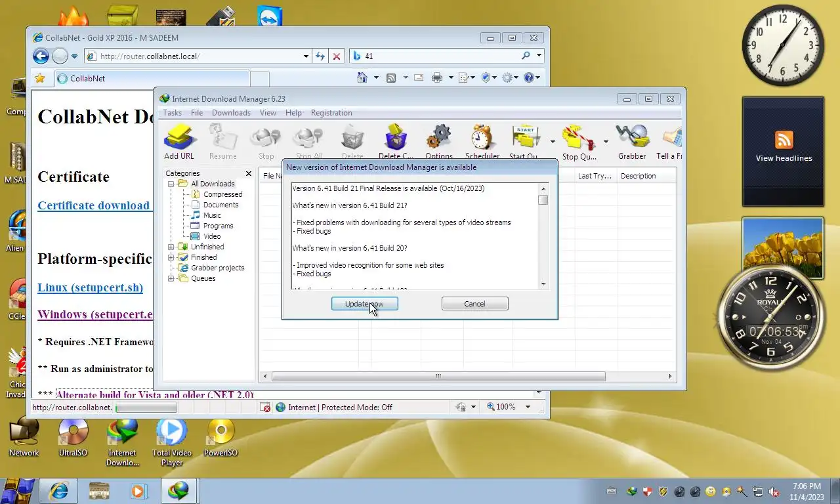This screenshot has height=504, width=840.
Task: Expand the Unfinished category node
Action: click(171, 247)
